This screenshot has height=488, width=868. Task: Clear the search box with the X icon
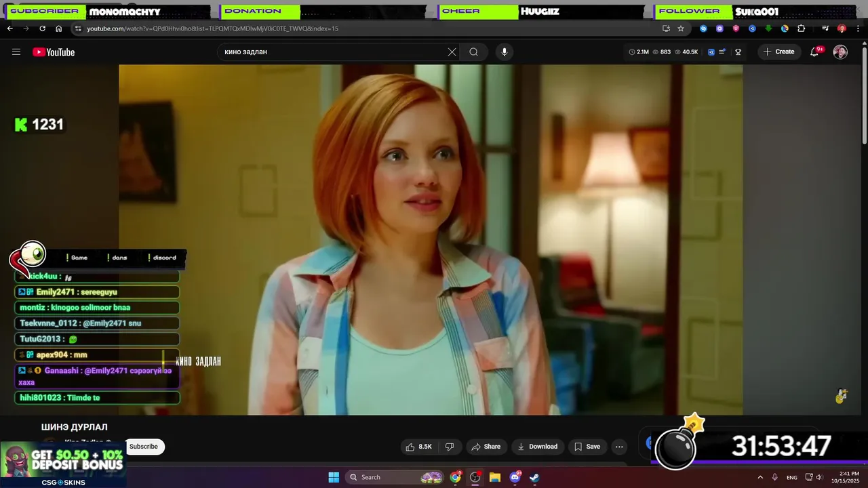[x=452, y=52]
